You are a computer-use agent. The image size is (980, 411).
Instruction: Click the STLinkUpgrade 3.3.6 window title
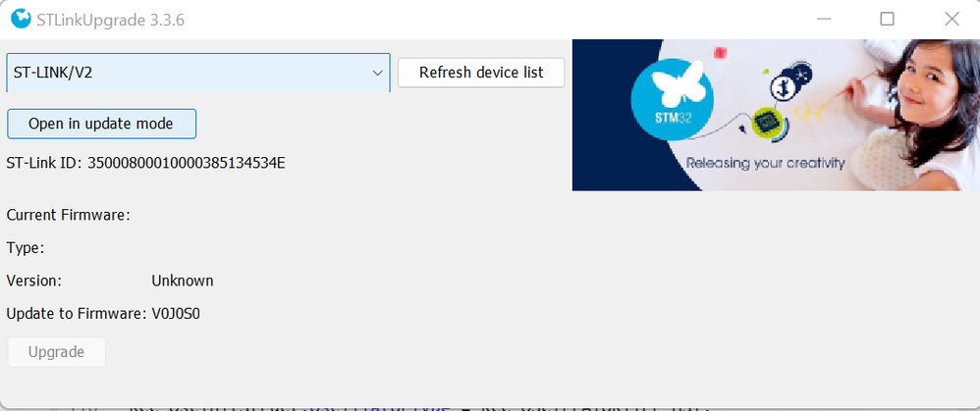coord(113,20)
